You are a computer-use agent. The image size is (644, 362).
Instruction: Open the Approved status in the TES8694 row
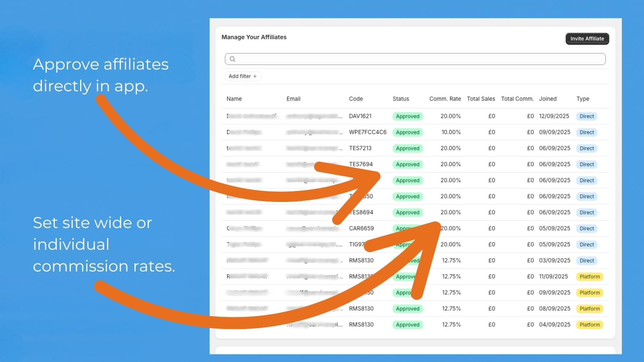click(408, 212)
